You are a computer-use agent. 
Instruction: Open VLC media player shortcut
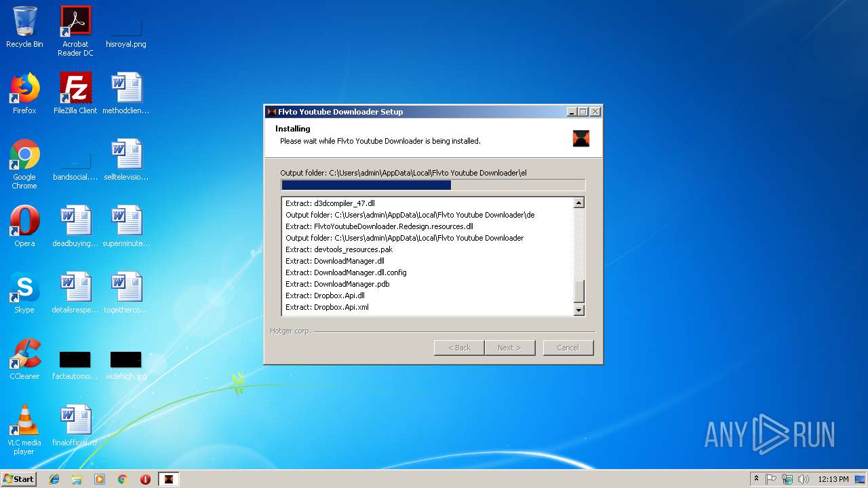24,430
